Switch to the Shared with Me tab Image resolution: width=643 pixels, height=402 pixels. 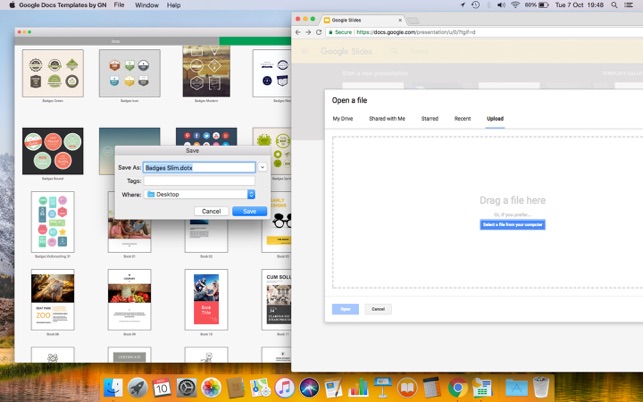pos(387,119)
